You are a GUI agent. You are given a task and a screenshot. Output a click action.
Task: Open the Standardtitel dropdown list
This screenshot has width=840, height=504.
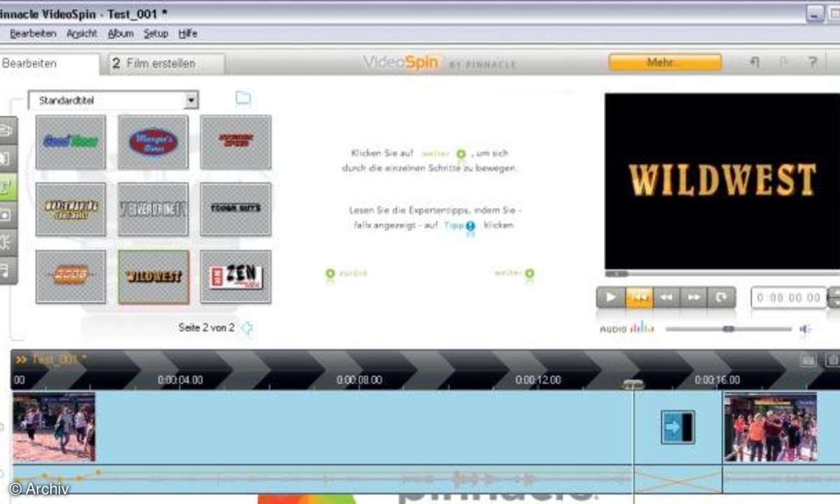click(x=191, y=100)
